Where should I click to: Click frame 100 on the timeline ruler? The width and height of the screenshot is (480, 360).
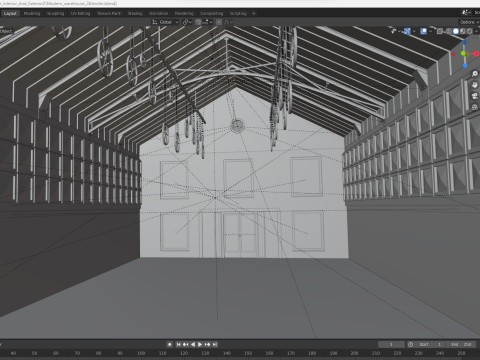click(141, 353)
